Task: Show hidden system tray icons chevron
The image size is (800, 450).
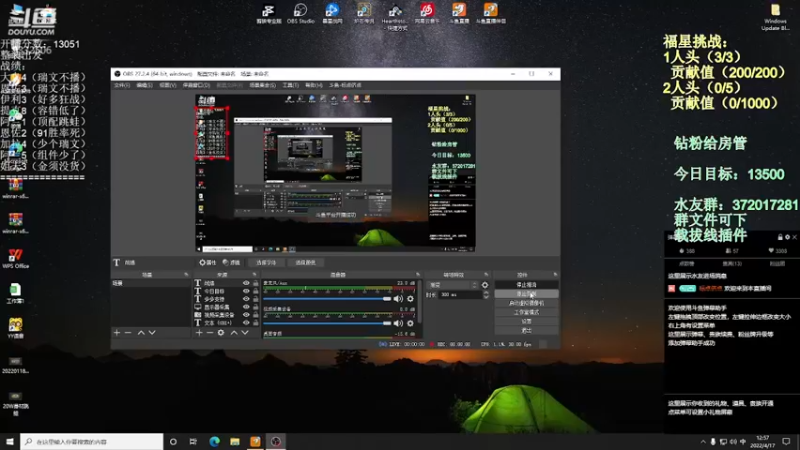Action: coord(703,442)
